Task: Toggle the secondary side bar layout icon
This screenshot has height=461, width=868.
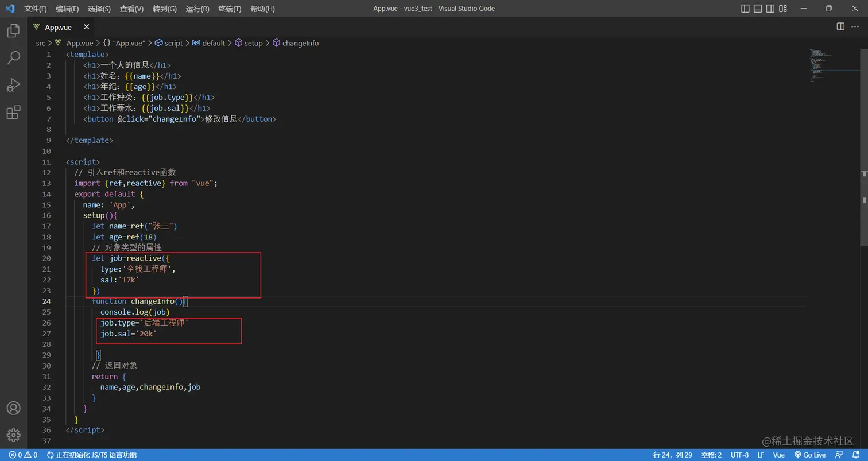Action: (770, 9)
